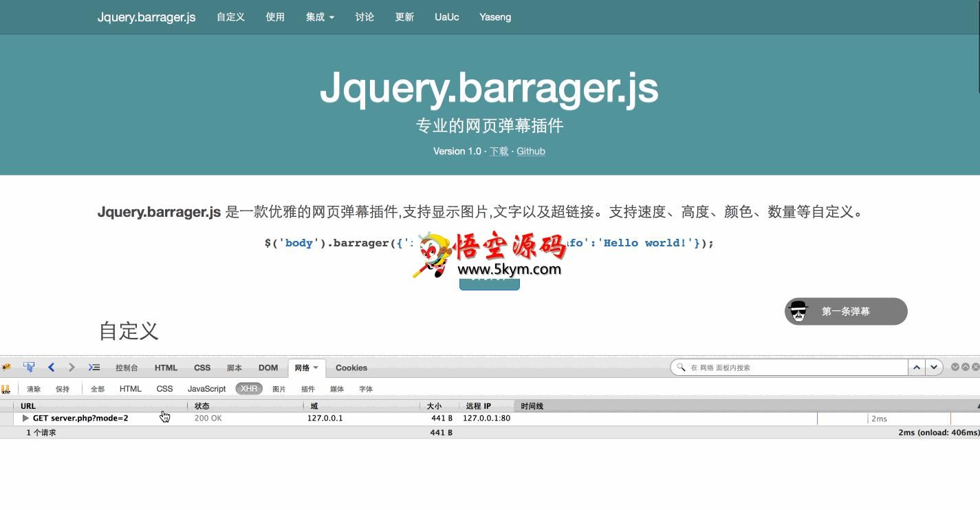
Task: Open the Yaseng nav link
Action: point(495,17)
